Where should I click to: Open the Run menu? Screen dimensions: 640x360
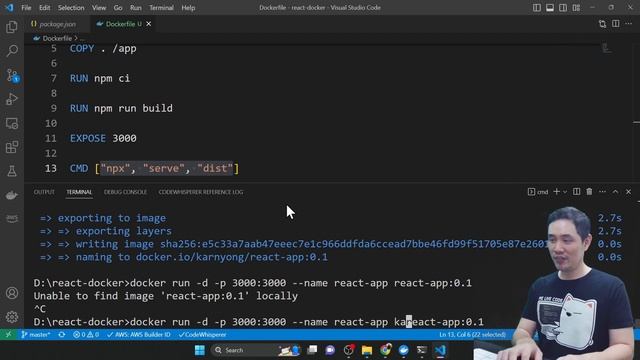tap(136, 8)
